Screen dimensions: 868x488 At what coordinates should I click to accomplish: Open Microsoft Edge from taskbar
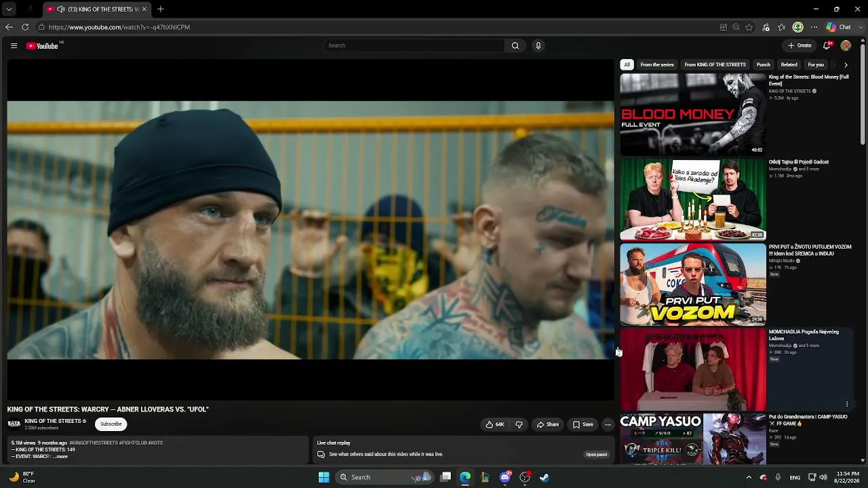[x=465, y=477]
